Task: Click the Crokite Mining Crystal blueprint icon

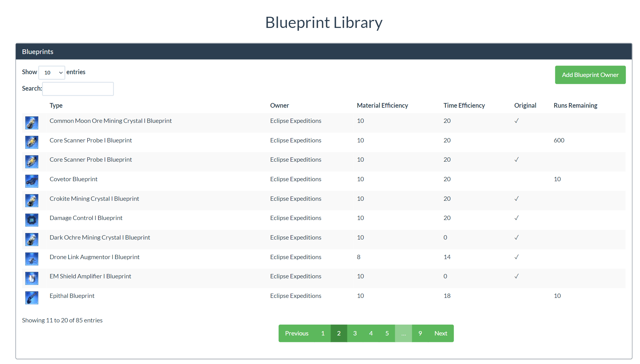Action: (32, 201)
